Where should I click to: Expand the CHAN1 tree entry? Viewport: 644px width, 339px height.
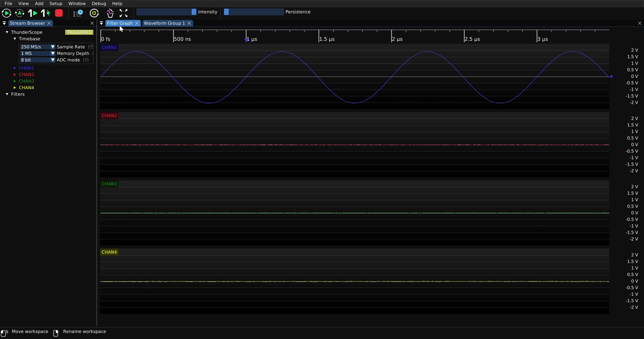15,68
